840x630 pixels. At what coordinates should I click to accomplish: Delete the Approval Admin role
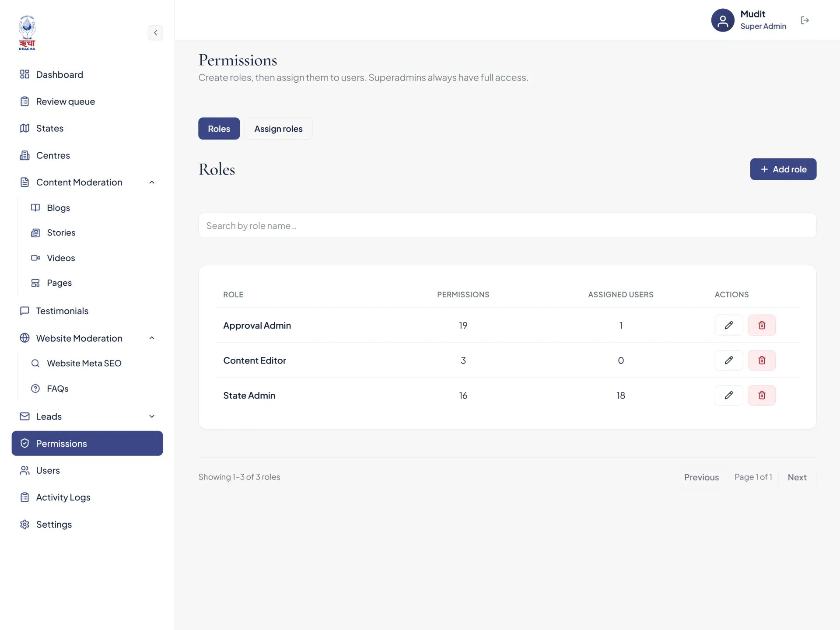pyautogui.click(x=761, y=325)
